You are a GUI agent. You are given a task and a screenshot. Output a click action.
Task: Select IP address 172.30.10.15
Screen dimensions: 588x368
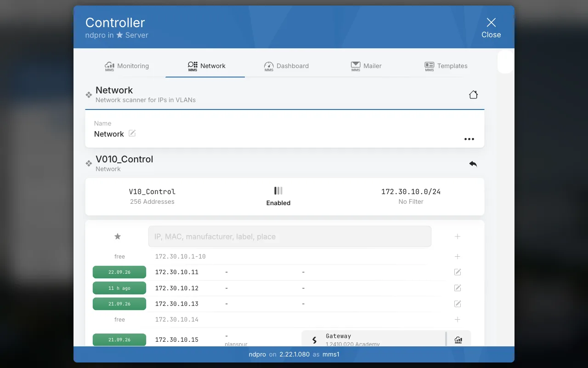tap(177, 340)
